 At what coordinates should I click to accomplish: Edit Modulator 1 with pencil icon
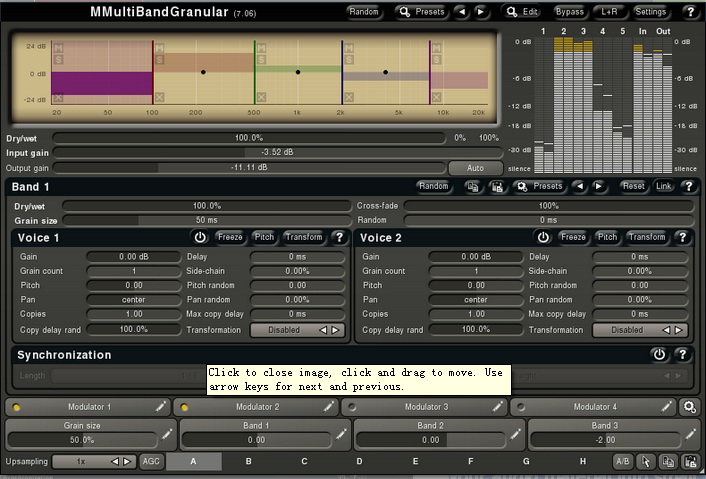(161, 407)
